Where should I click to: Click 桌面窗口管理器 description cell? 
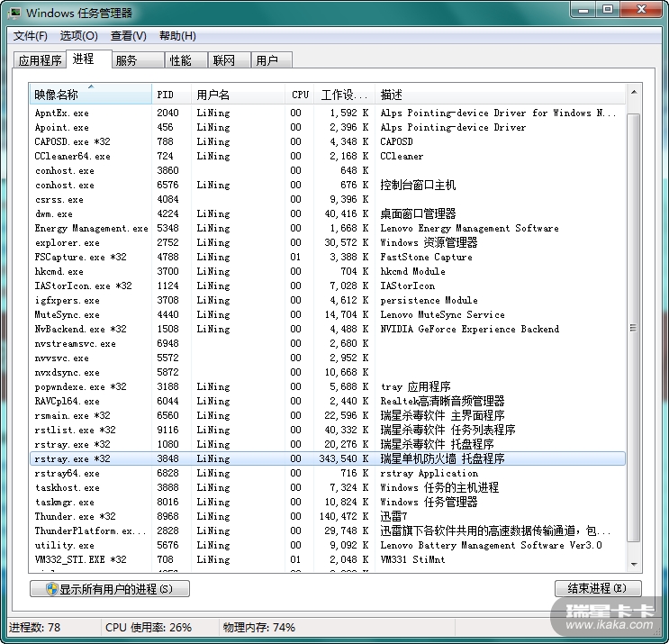coord(418,213)
